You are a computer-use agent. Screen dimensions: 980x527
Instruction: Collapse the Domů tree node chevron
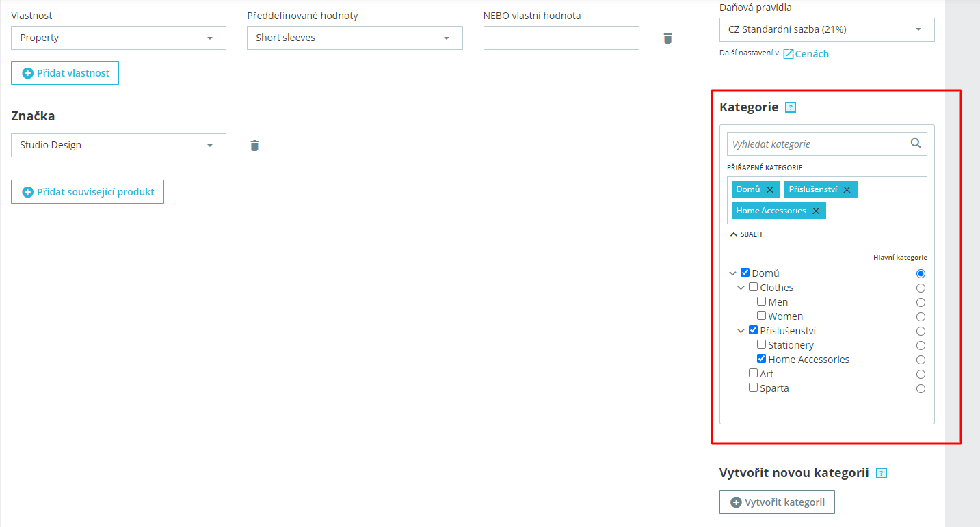tap(733, 273)
